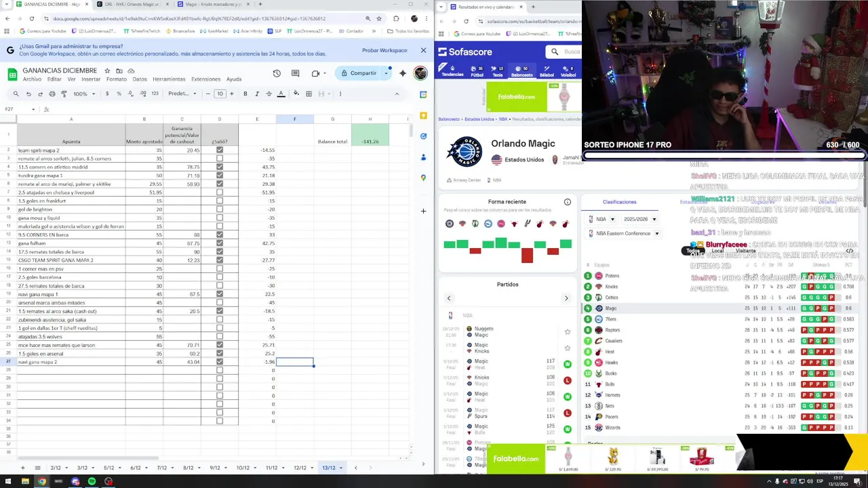Open text color A swatch
Image resolution: width=868 pixels, height=488 pixels.
click(x=281, y=94)
